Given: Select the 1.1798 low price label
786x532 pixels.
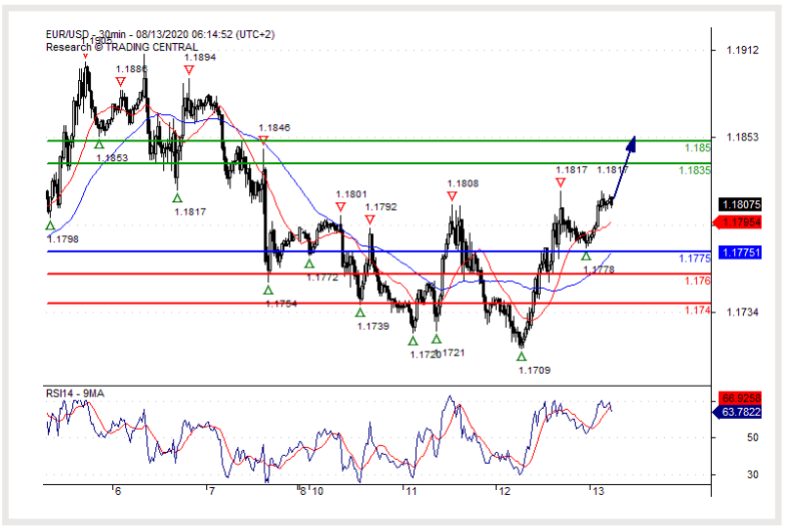Looking at the screenshot, I should (62, 239).
